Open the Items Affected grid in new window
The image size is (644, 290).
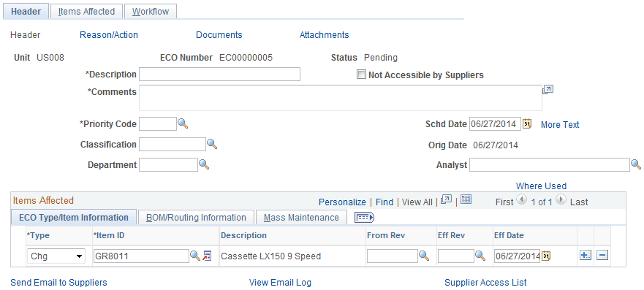tap(446, 199)
